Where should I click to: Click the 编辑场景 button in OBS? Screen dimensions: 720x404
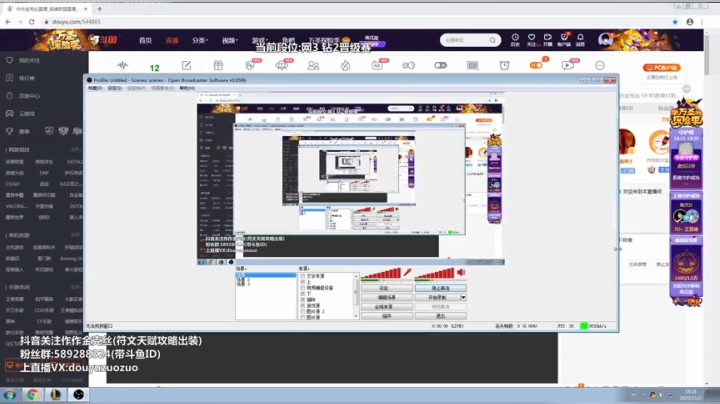pos(387,297)
